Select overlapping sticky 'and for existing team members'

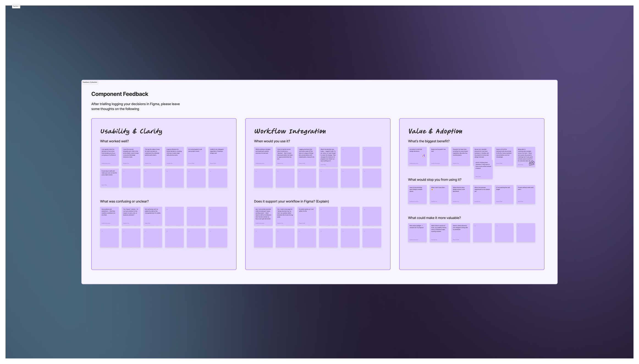point(483,171)
